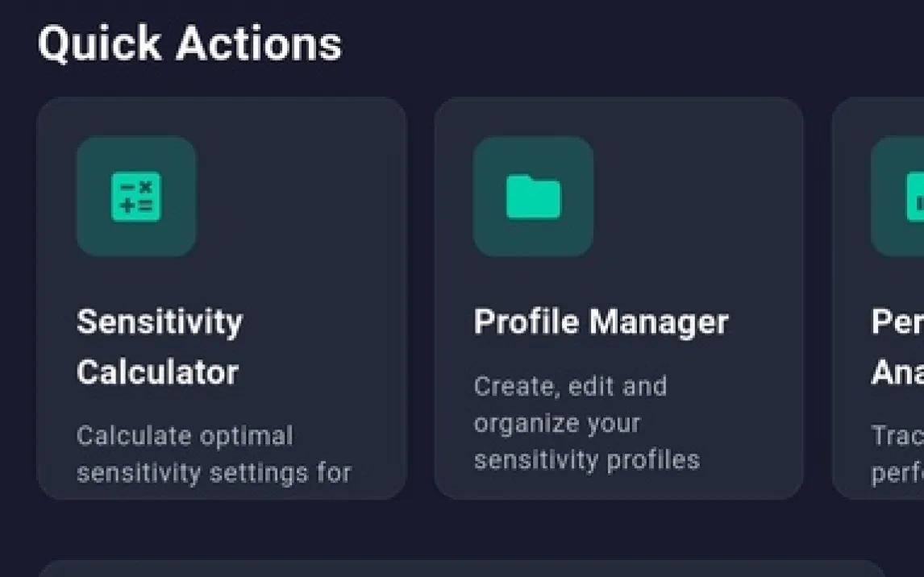924x577 pixels.
Task: Open the Sensitivity Calculator card
Action: pyautogui.click(x=222, y=298)
